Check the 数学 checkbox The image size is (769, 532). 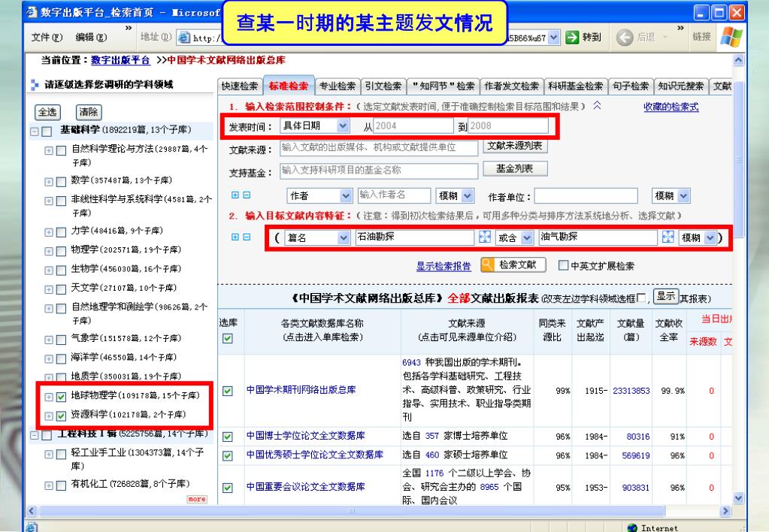[62, 182]
